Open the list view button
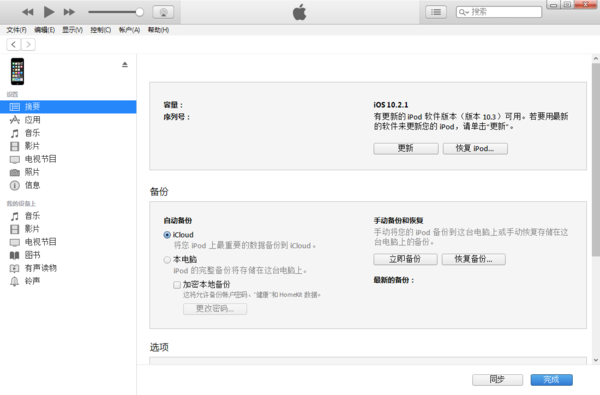 [x=436, y=12]
